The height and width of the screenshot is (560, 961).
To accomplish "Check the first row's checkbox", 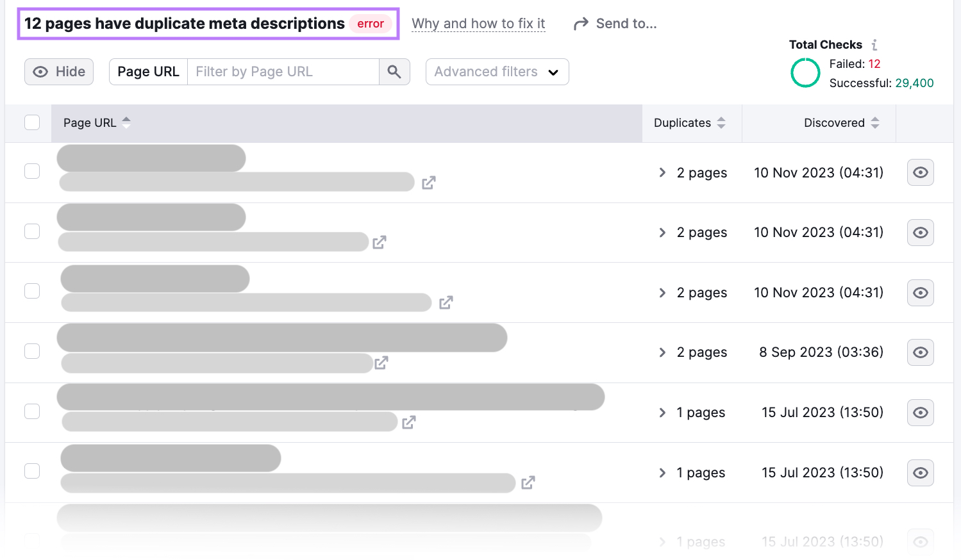I will (31, 171).
